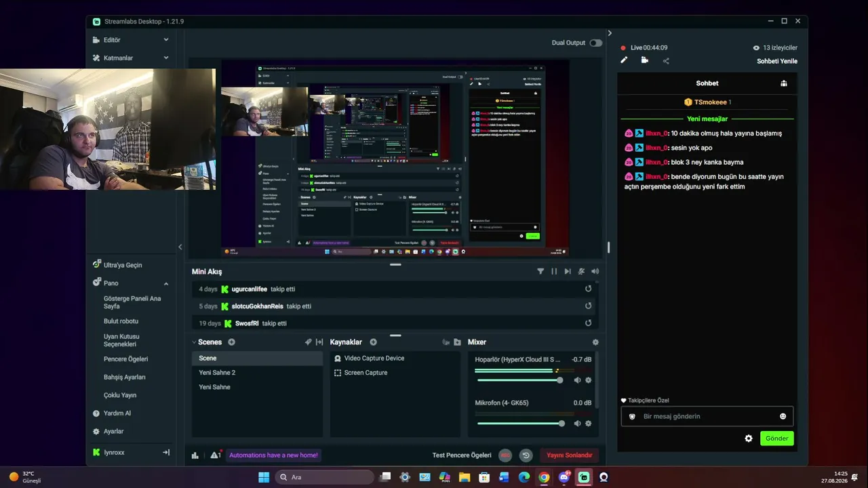Select the Scene item in Scenes
This screenshot has height=488, width=868.
click(x=257, y=358)
